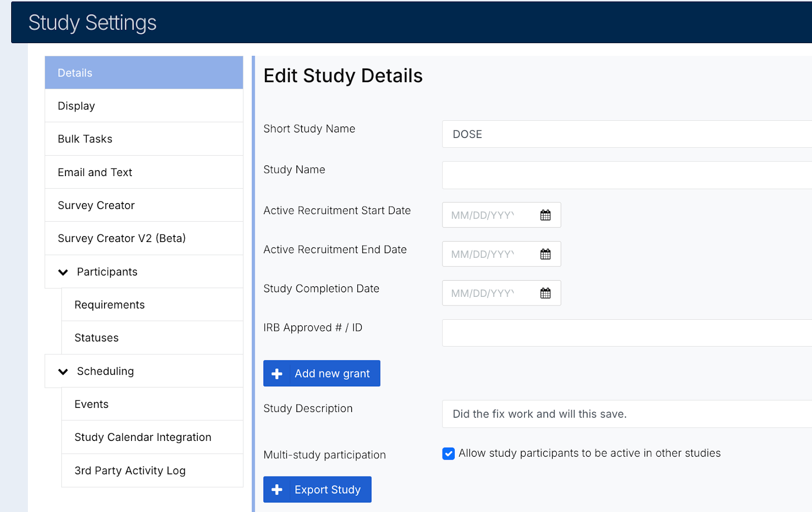Open calendar picker for Active Recruitment End Date
The height and width of the screenshot is (512, 812).
545,254
